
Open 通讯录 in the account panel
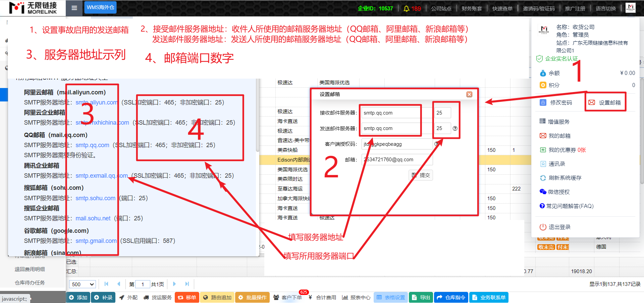coord(552,164)
